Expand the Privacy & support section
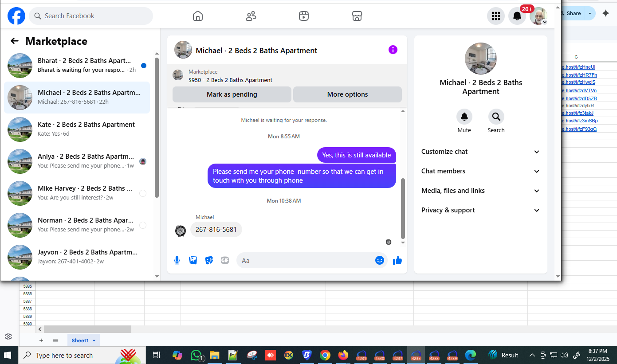 [481, 210]
